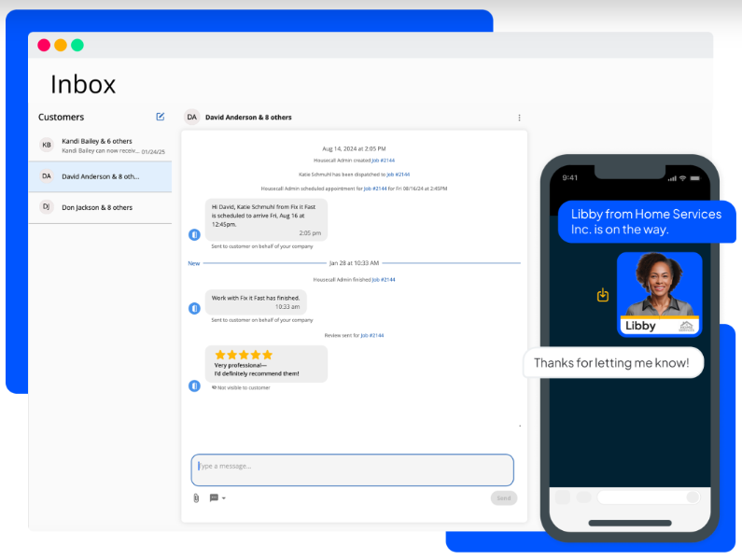This screenshot has width=742, height=560.
Task: Open Don Jackson & 8 others conversation
Action: [100, 207]
